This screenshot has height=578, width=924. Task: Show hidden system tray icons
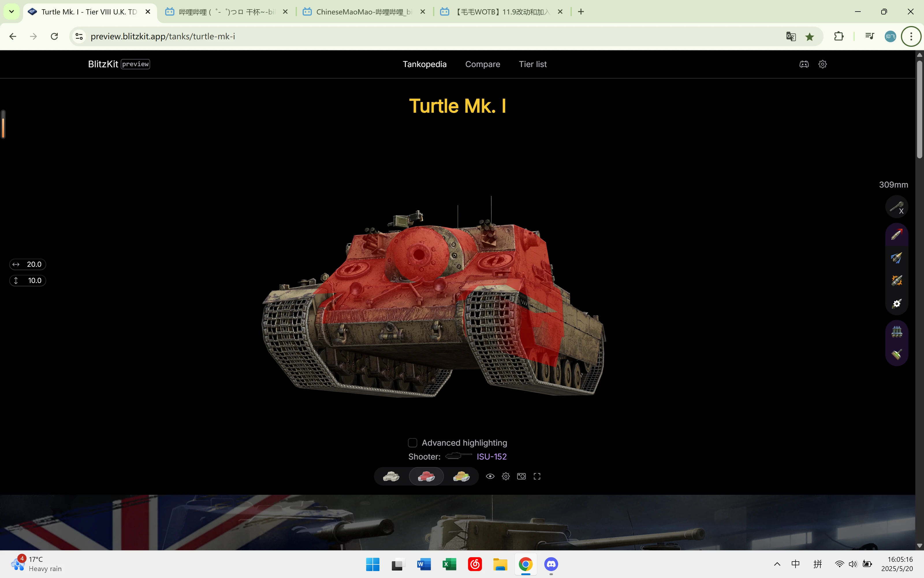click(x=777, y=564)
